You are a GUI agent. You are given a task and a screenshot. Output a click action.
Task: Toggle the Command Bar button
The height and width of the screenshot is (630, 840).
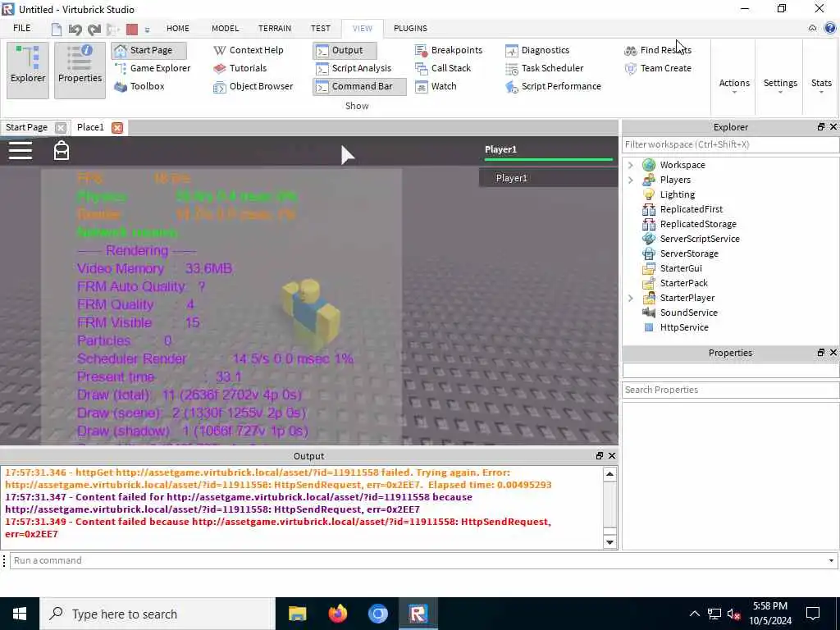[x=359, y=86]
